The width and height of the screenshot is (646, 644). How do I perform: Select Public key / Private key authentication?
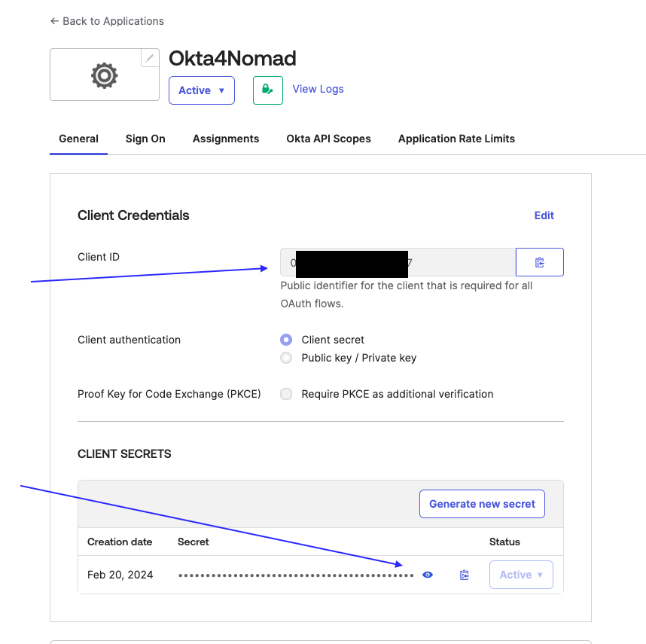(x=286, y=358)
